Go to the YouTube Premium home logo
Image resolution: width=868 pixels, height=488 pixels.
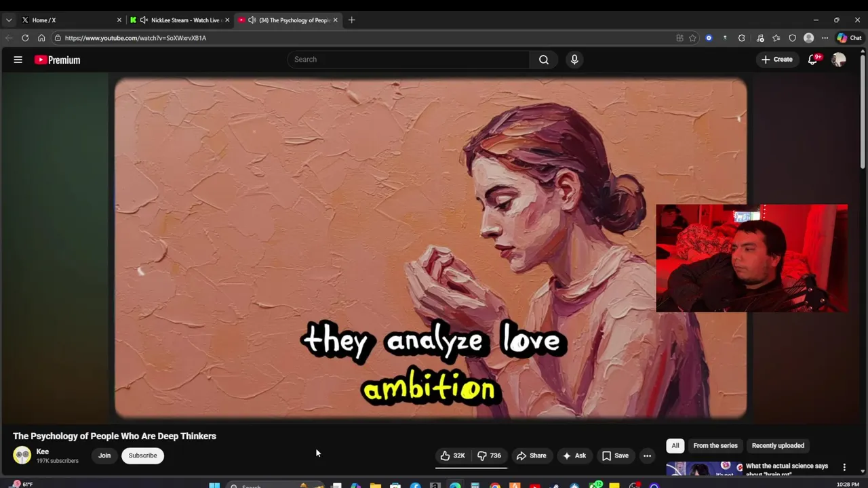58,60
